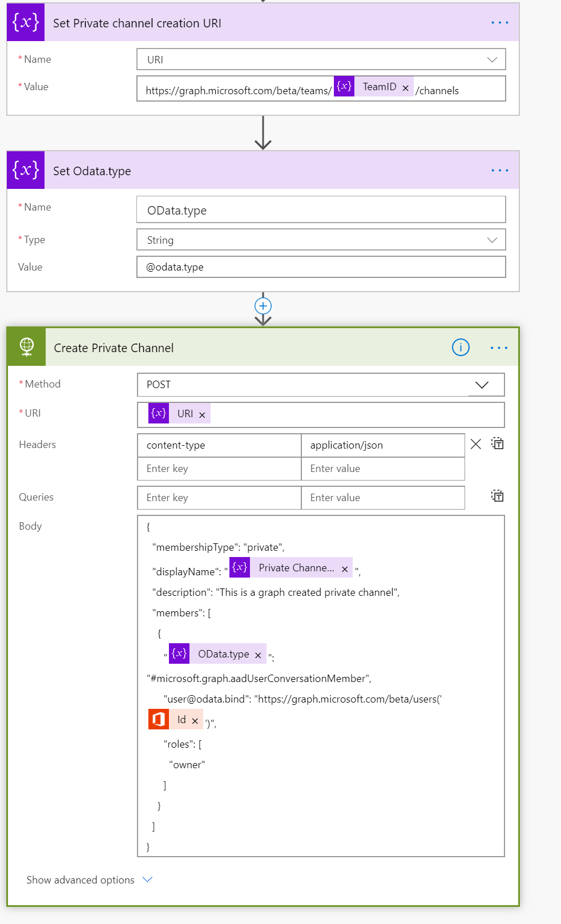
Task: Click info icon on Create Private Channel
Action: coord(461,347)
